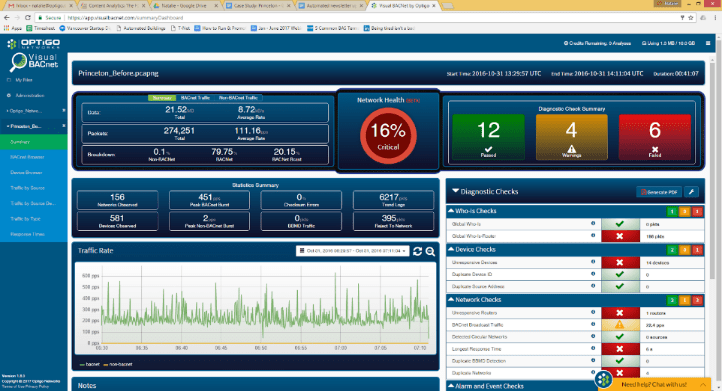
Task: Click the Generate PDF button
Action: pos(659,192)
